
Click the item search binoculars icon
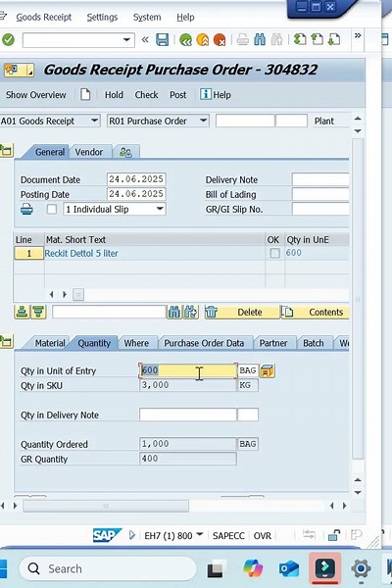[174, 312]
